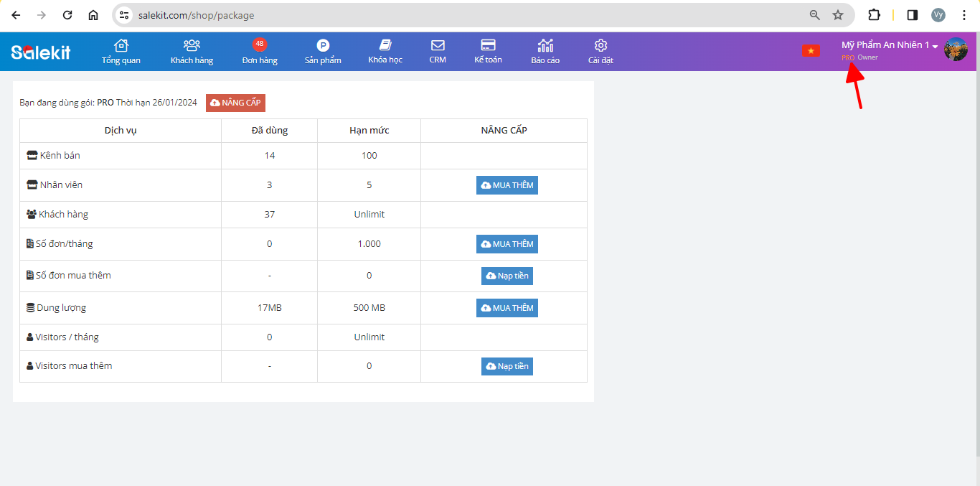Click MUA THÊM for Dung lượng row
This screenshot has height=486, width=980.
click(507, 308)
